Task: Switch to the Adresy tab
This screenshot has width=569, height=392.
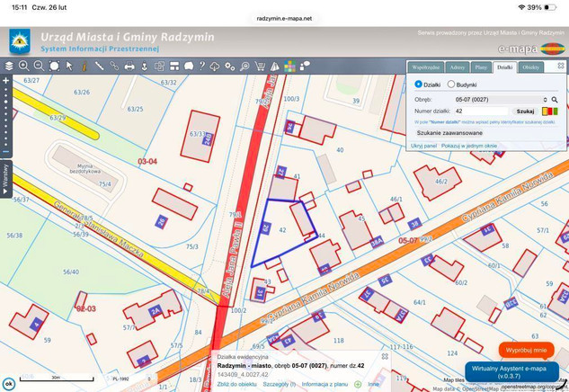Action: [458, 67]
